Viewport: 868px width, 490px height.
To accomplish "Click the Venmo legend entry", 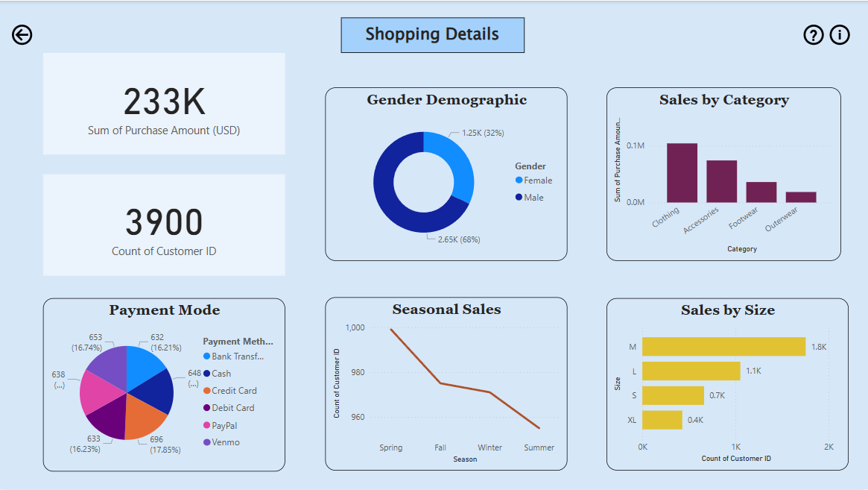I will (x=221, y=442).
